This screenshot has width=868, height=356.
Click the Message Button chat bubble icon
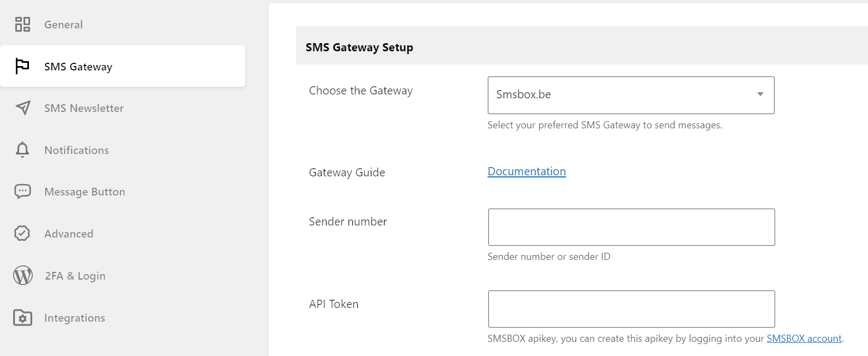(22, 192)
